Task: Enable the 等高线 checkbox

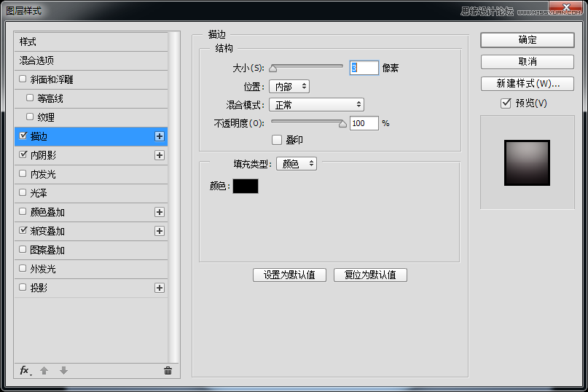Action: pos(30,98)
